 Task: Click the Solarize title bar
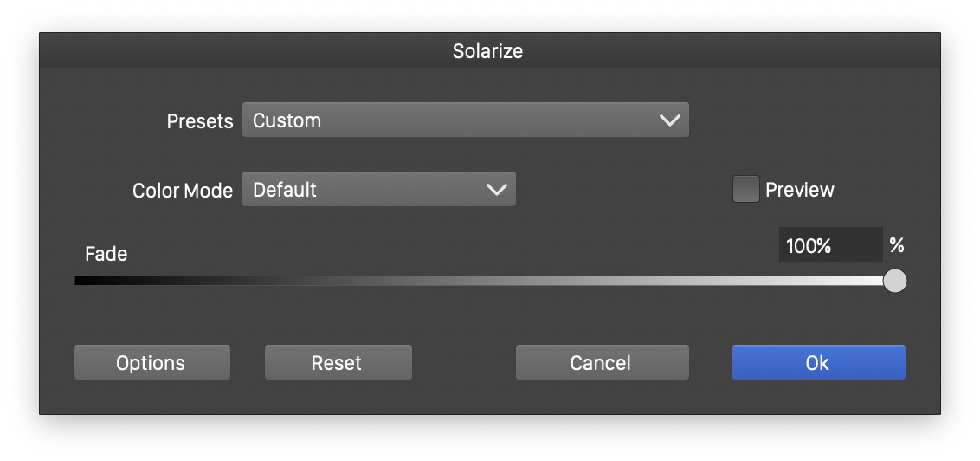pyautogui.click(x=488, y=51)
